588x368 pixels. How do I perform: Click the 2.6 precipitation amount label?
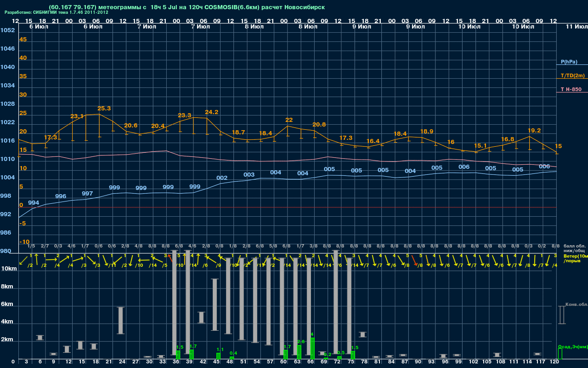coord(301,342)
